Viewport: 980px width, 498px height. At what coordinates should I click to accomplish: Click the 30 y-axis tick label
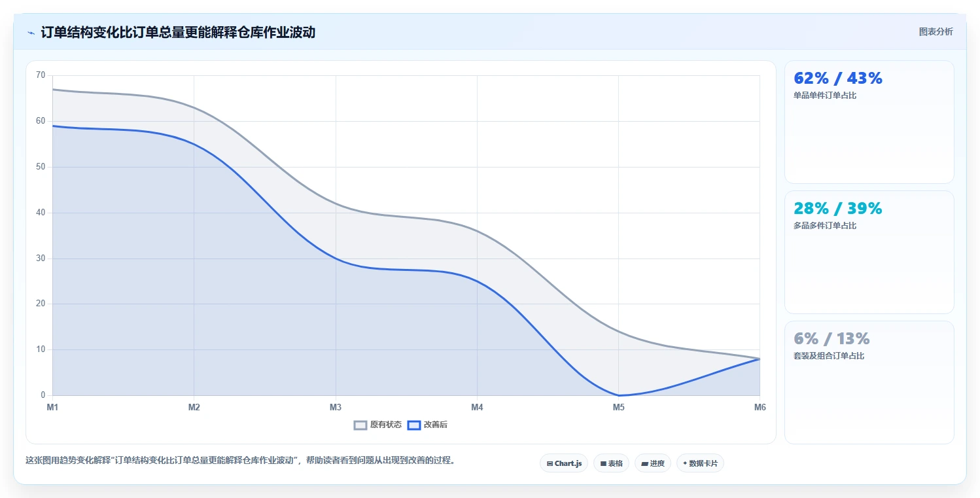(41, 258)
